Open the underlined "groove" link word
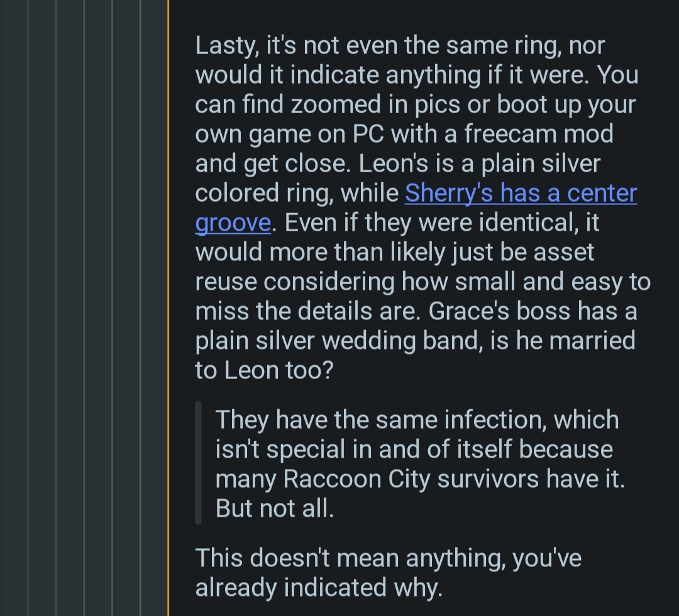Viewport: 679px width, 616px height. (x=233, y=223)
